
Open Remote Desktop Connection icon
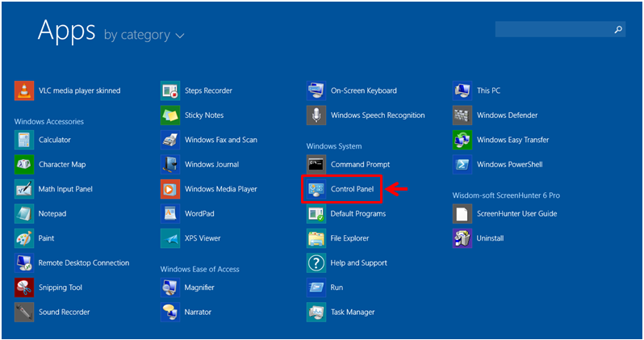pyautogui.click(x=24, y=263)
